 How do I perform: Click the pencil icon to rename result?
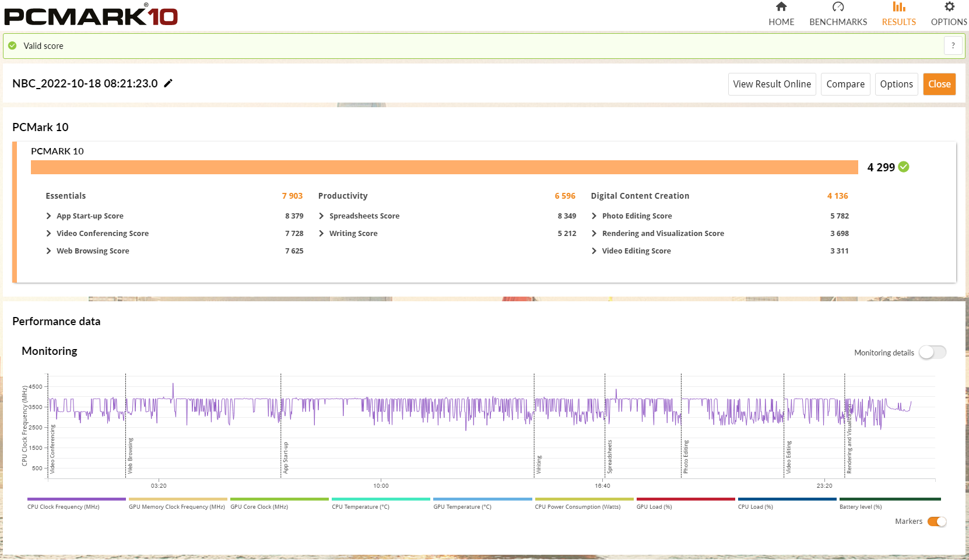click(168, 83)
